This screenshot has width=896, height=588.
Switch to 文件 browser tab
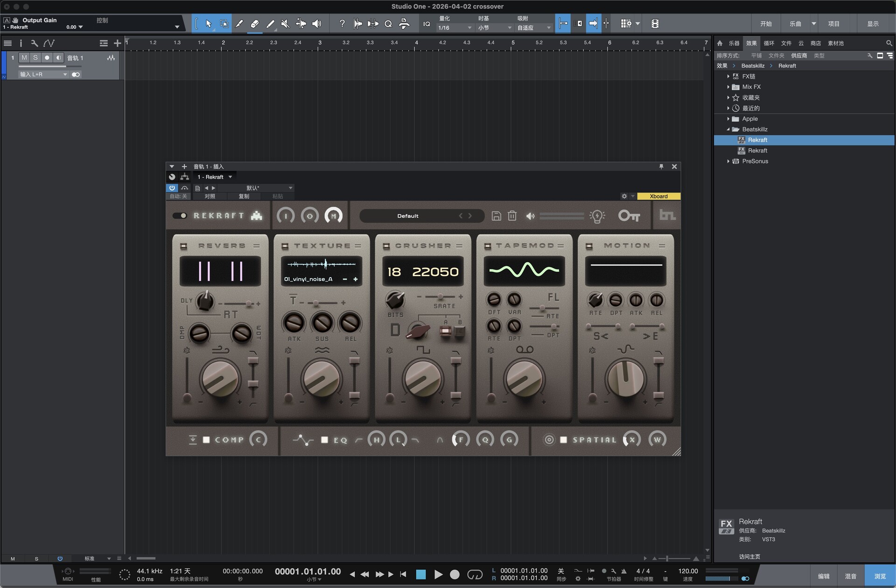pyautogui.click(x=786, y=43)
